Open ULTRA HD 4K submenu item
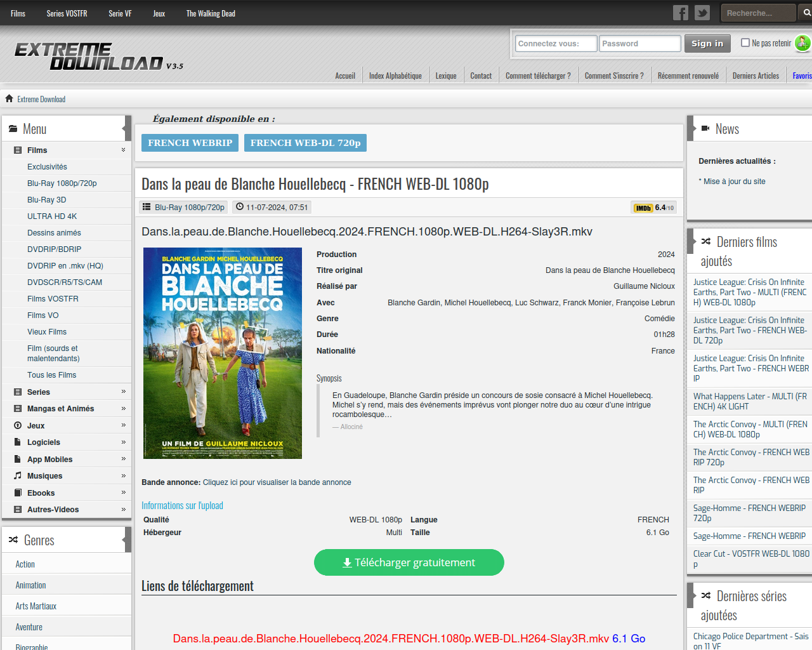This screenshot has height=650, width=812. pyautogui.click(x=52, y=216)
